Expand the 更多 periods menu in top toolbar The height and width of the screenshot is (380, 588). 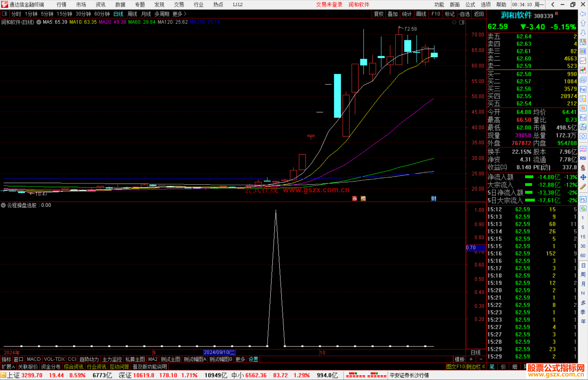(179, 14)
